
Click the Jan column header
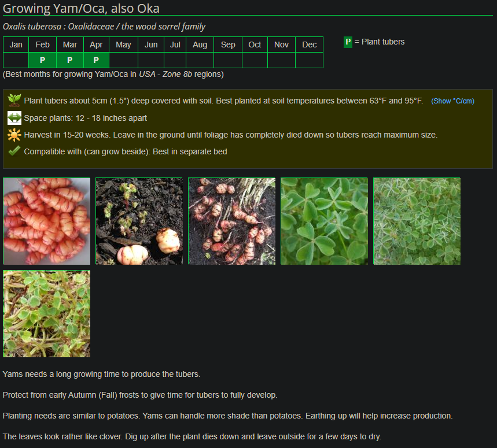(x=16, y=45)
